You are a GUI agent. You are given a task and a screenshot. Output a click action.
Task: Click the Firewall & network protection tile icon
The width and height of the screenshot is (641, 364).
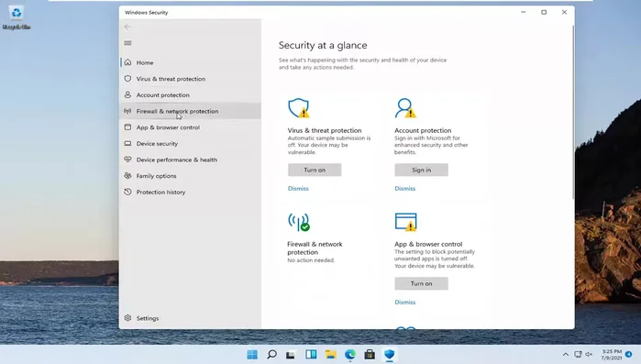299,222
